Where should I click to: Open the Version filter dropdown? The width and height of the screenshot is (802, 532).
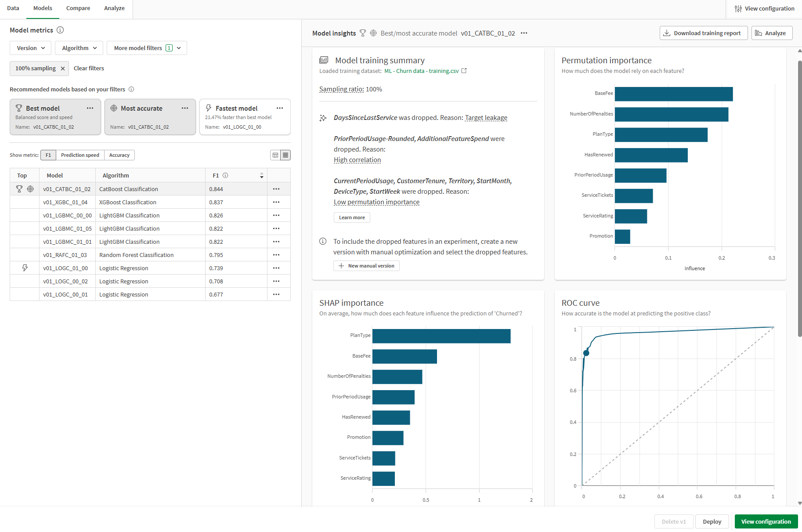(x=30, y=48)
